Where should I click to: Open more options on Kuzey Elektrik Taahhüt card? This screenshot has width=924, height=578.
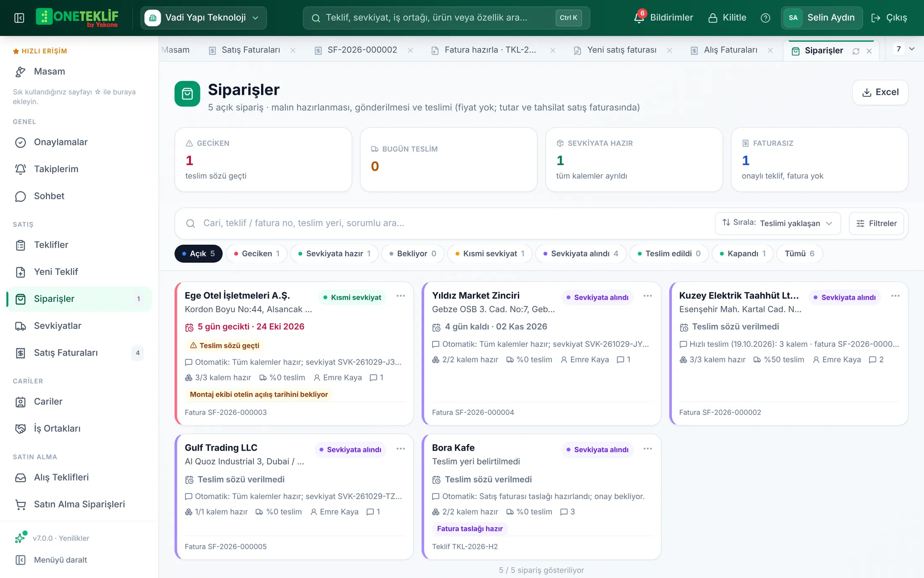coord(895,296)
